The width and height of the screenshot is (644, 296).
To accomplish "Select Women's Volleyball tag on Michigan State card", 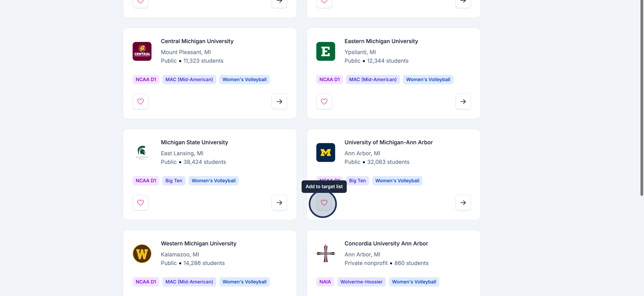I will pos(214,181).
